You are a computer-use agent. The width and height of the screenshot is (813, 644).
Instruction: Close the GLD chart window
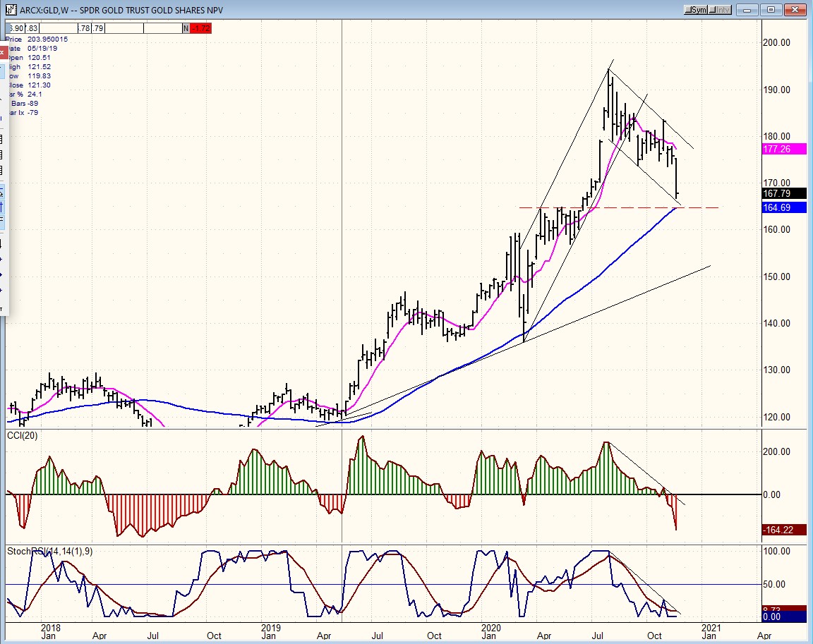[795, 10]
